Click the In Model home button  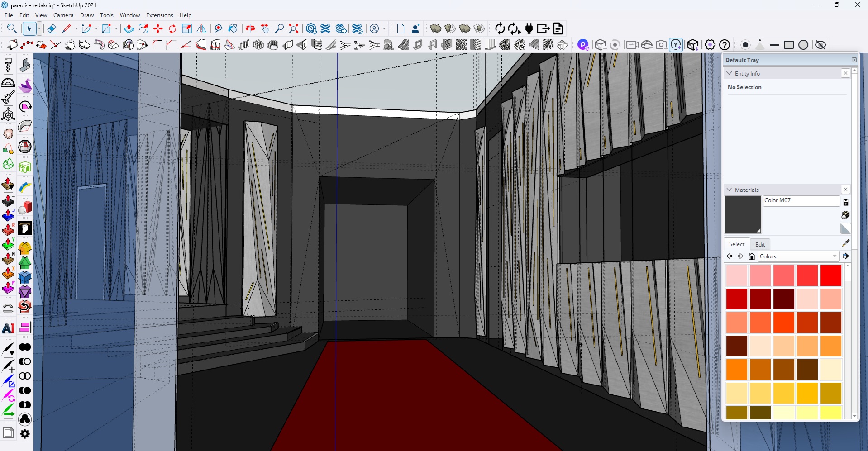click(x=752, y=256)
